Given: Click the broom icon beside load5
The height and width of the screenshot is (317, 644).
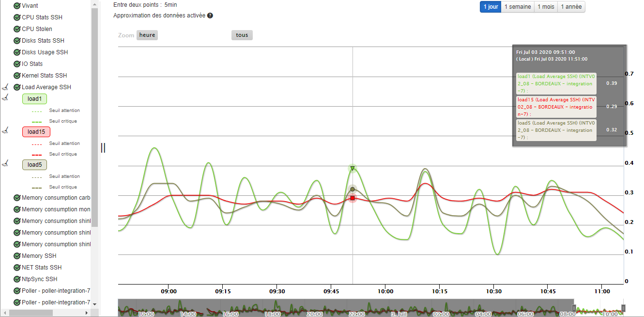Looking at the screenshot, I should pos(5,163).
